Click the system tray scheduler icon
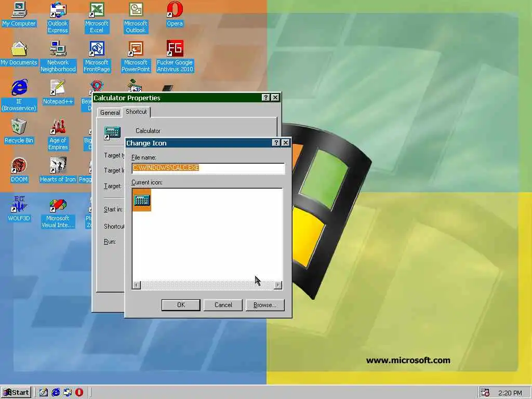 click(485, 393)
